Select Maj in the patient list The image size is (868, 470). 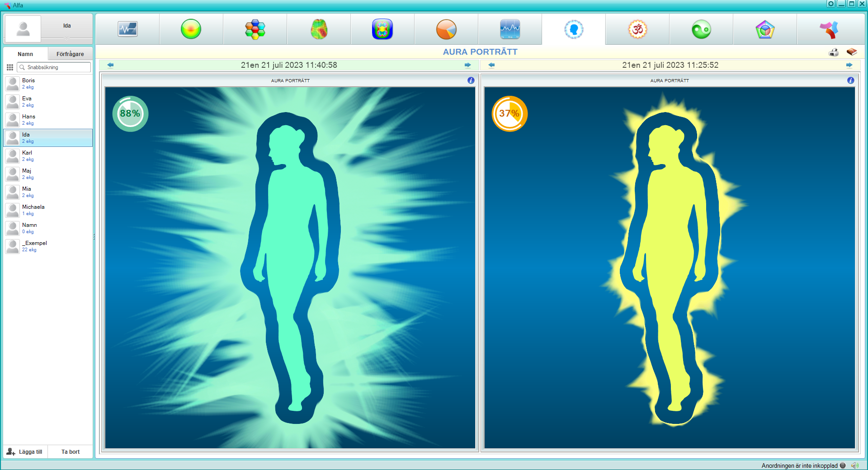48,174
